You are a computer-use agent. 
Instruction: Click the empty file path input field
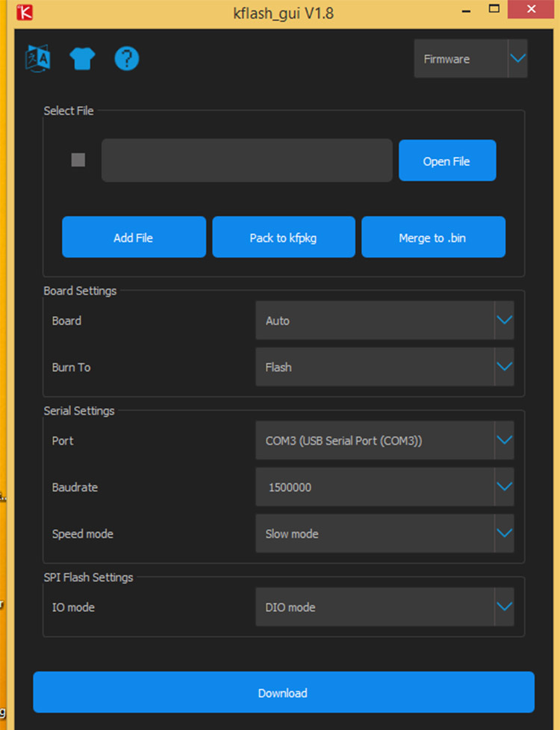247,160
